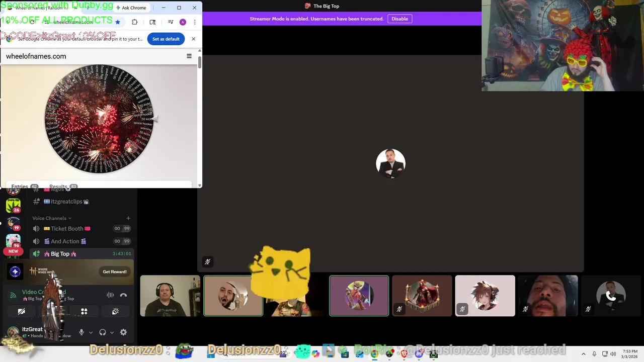644x362 pixels.
Task: Bookmark the page with the star icon
Action: pyautogui.click(x=118, y=22)
